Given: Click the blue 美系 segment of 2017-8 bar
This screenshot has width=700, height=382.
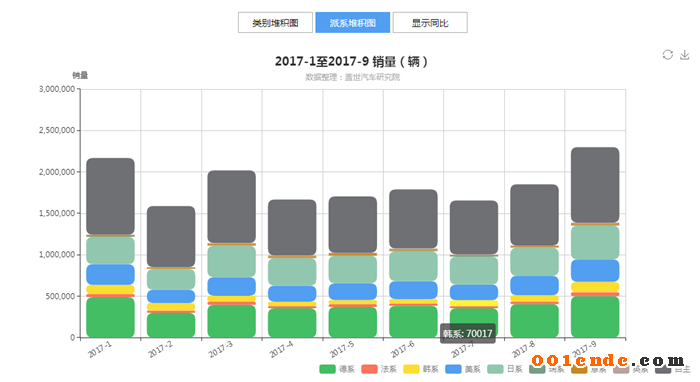Looking at the screenshot, I should [534, 286].
